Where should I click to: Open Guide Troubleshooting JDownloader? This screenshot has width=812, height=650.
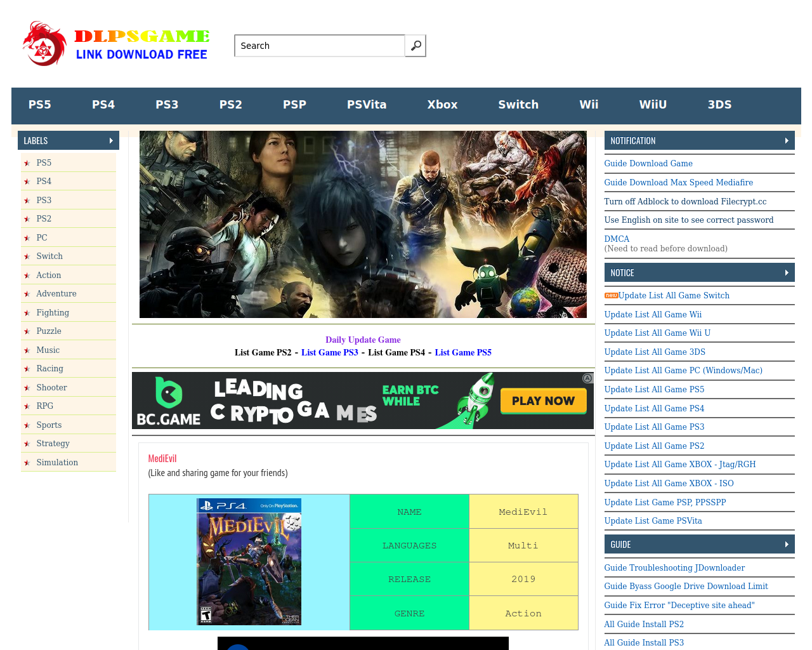[674, 568]
